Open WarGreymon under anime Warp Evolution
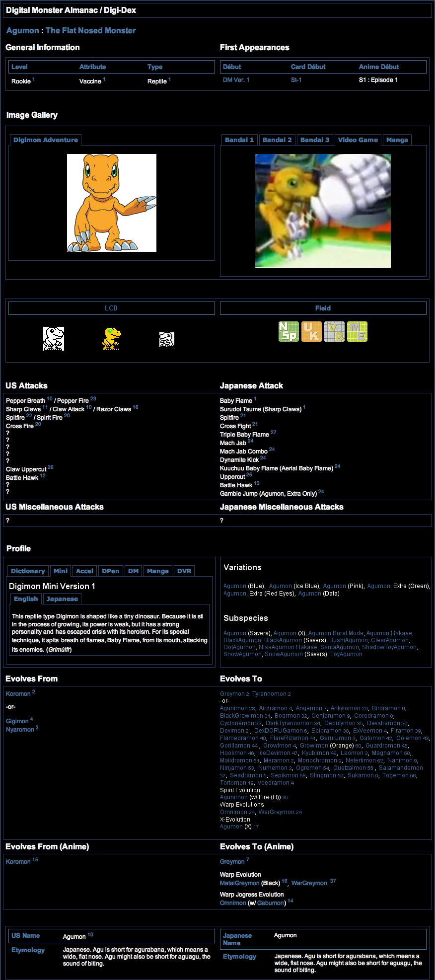Image resolution: width=435 pixels, height=980 pixels. pos(309,883)
